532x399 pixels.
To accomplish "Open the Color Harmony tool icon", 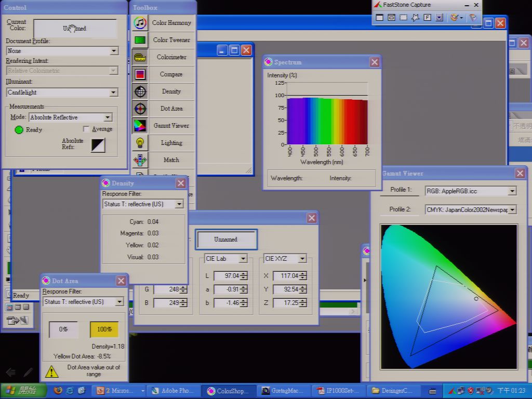I will [140, 23].
